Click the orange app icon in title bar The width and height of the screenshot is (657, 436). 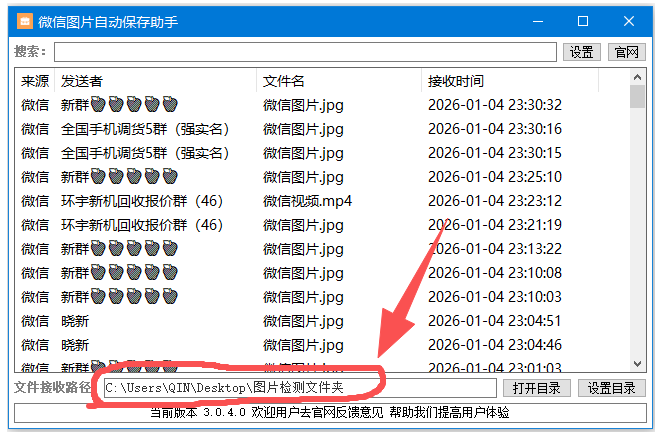25,21
